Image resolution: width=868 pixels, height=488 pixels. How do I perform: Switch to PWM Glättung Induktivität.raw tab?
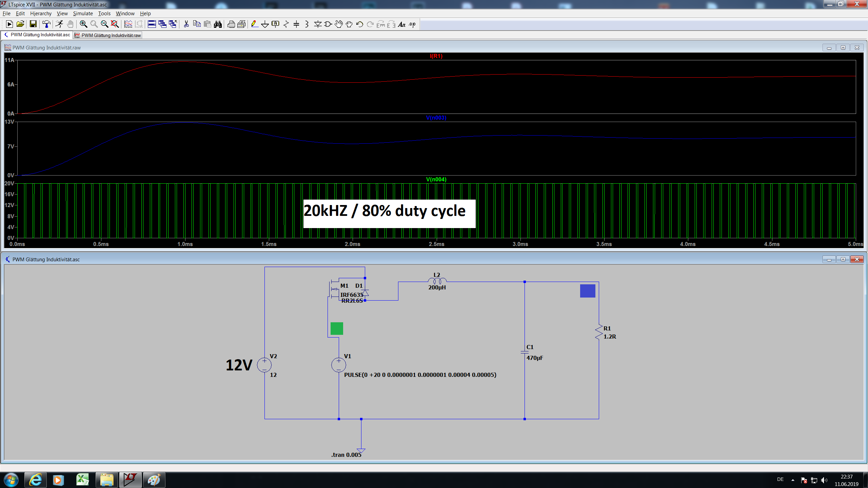point(107,35)
